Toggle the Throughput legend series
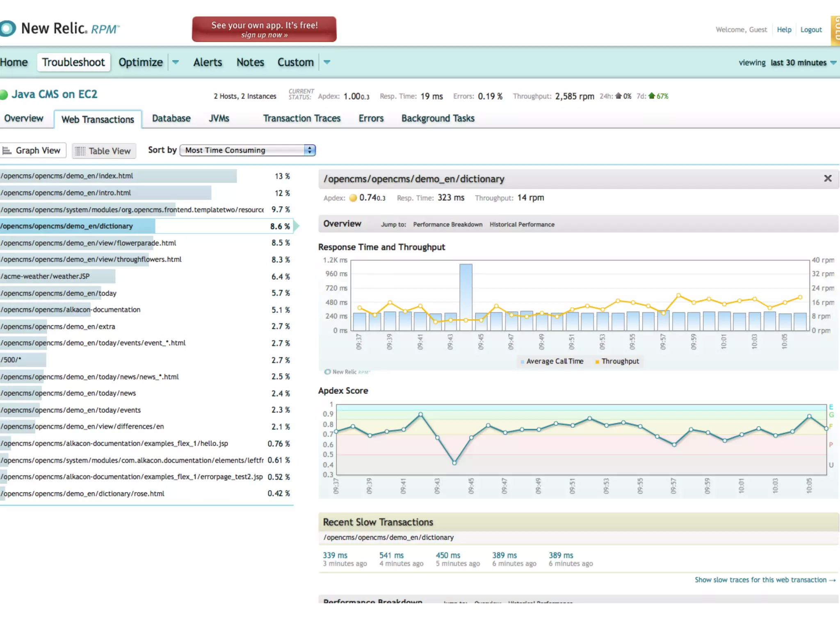Image resolution: width=840 pixels, height=619 pixels. pyautogui.click(x=620, y=361)
